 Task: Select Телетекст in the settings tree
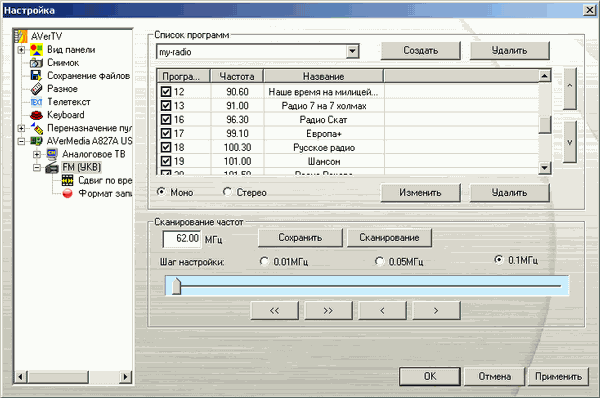[69, 102]
